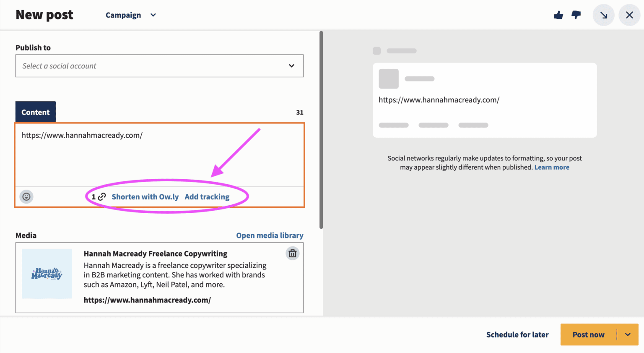The height and width of the screenshot is (353, 644).
Task: Open media library
Action: [270, 235]
